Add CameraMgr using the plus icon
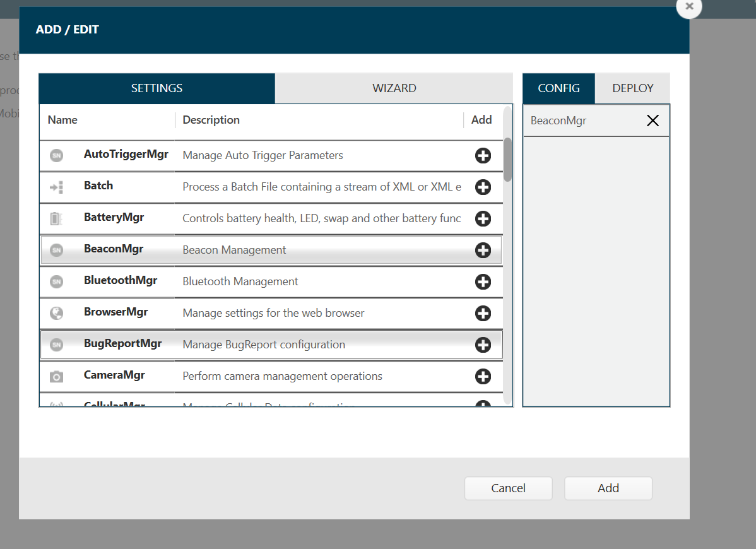This screenshot has width=756, height=549. pyautogui.click(x=483, y=376)
